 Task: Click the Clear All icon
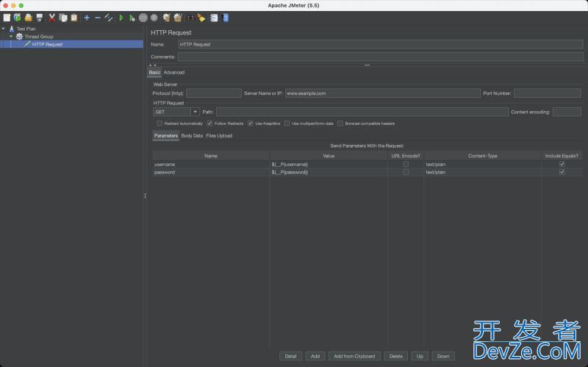(178, 18)
